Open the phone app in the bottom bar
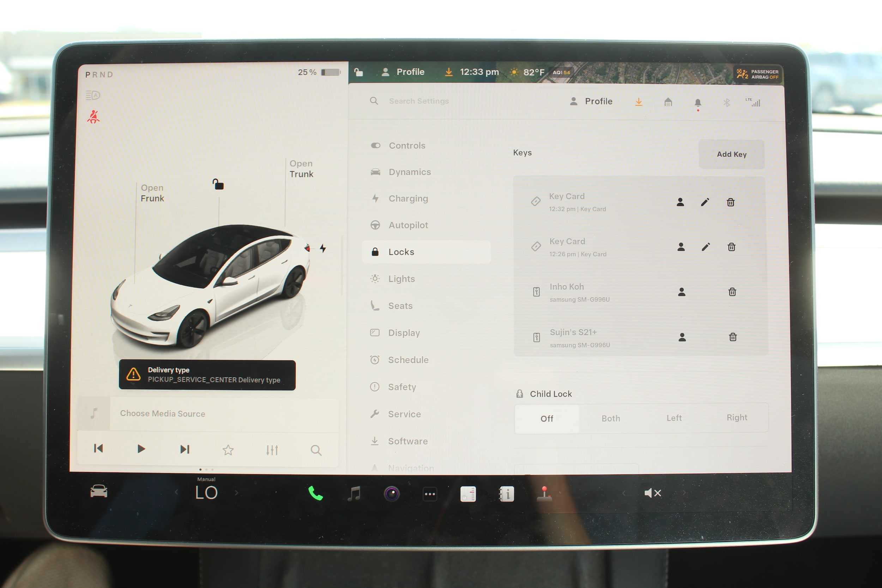 315,493
